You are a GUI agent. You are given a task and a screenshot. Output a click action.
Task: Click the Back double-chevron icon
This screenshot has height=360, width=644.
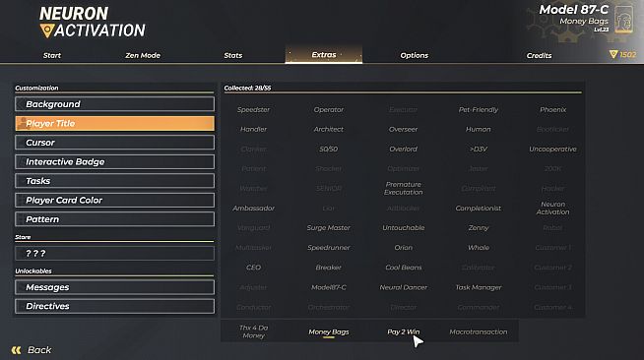tap(16, 350)
